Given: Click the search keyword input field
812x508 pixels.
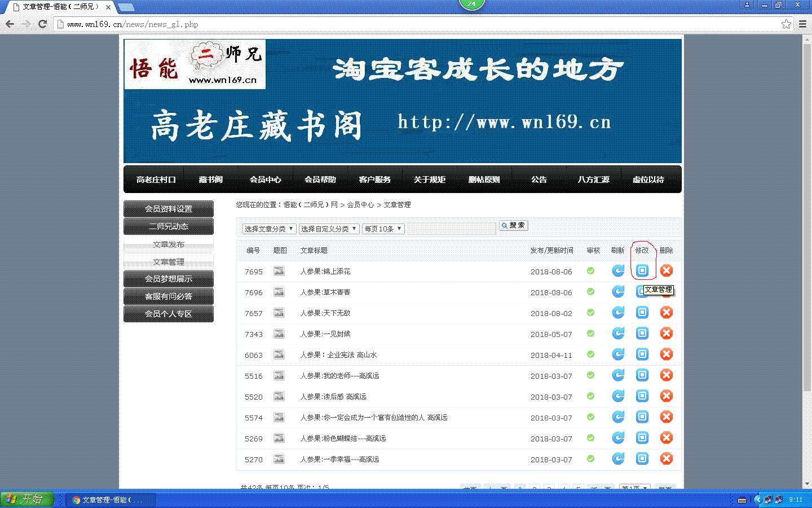Looking at the screenshot, I should [x=451, y=229].
